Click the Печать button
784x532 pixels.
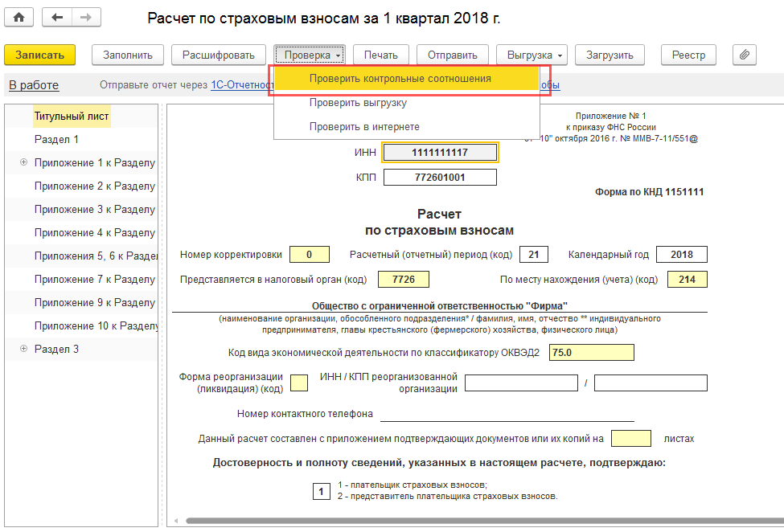click(x=381, y=55)
